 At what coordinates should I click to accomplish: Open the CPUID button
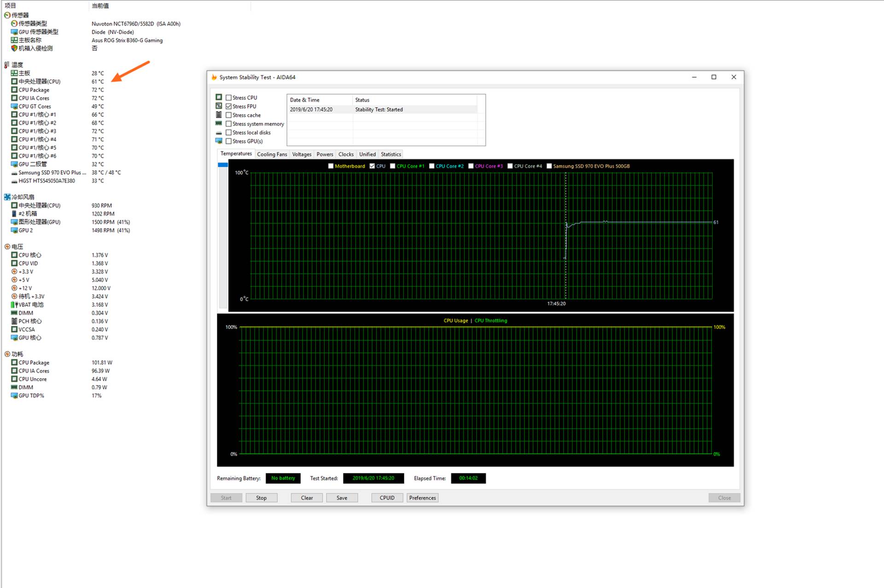(387, 498)
